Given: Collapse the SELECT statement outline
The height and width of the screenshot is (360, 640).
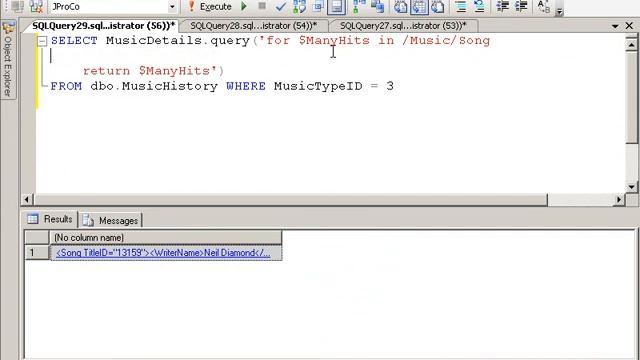Looking at the screenshot, I should point(42,41).
